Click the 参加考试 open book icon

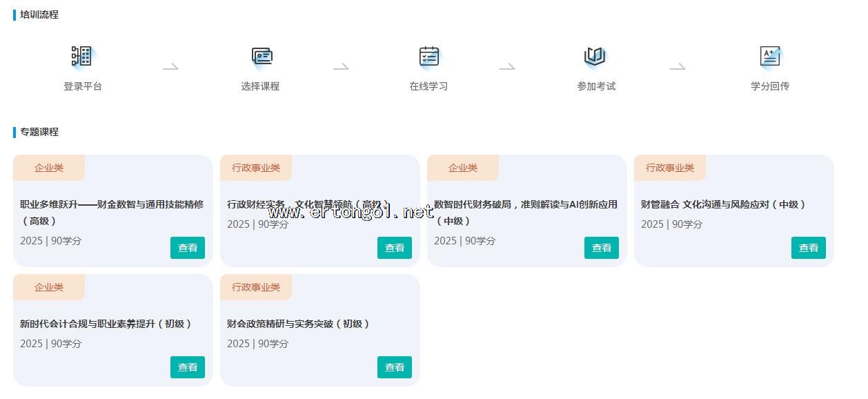pyautogui.click(x=595, y=57)
